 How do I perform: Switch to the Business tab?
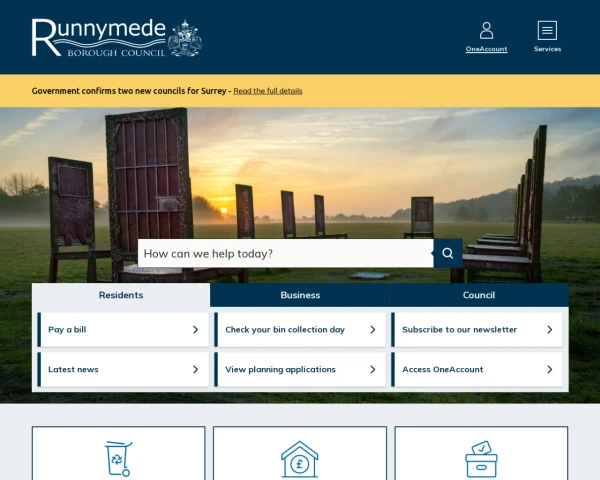pyautogui.click(x=300, y=295)
